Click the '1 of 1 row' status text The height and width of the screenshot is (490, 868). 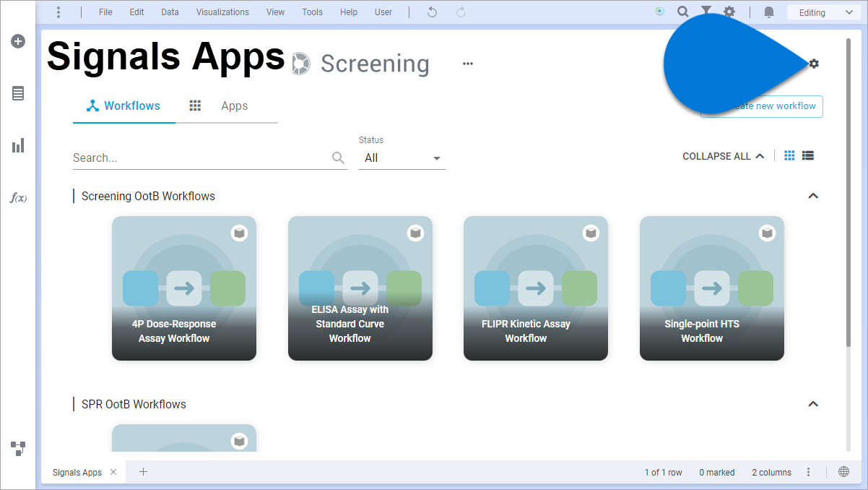pos(664,472)
